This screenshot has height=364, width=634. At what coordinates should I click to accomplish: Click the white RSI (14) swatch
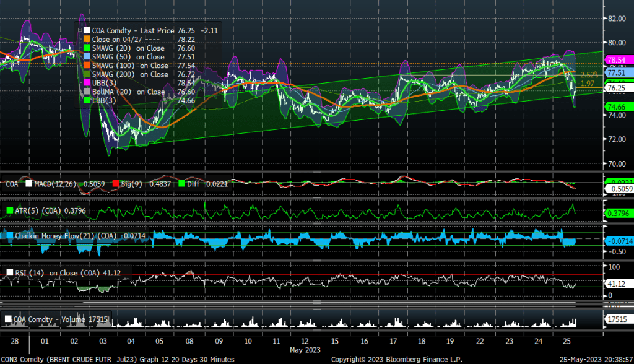click(x=10, y=273)
